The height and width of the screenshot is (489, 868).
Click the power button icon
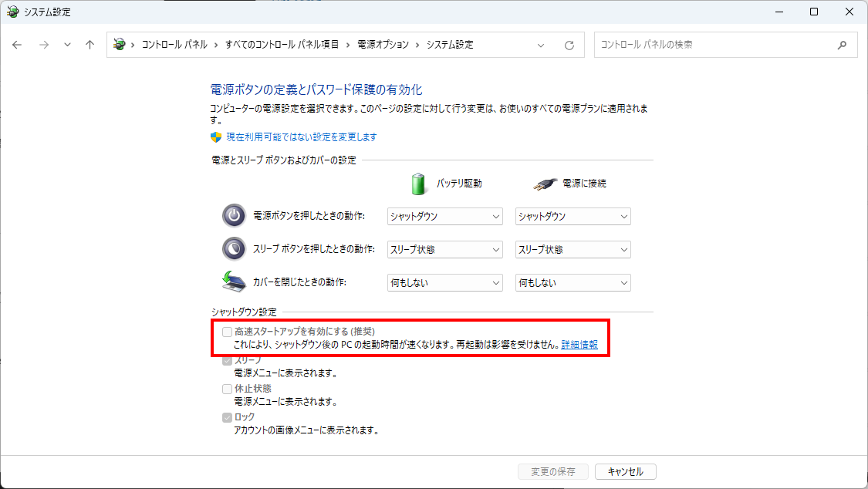pos(234,216)
